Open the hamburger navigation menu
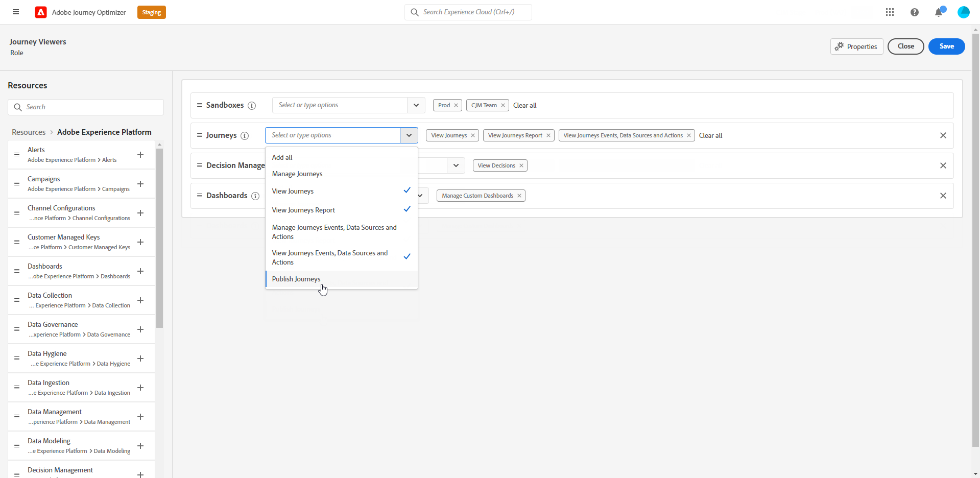The width and height of the screenshot is (980, 478). 16,12
